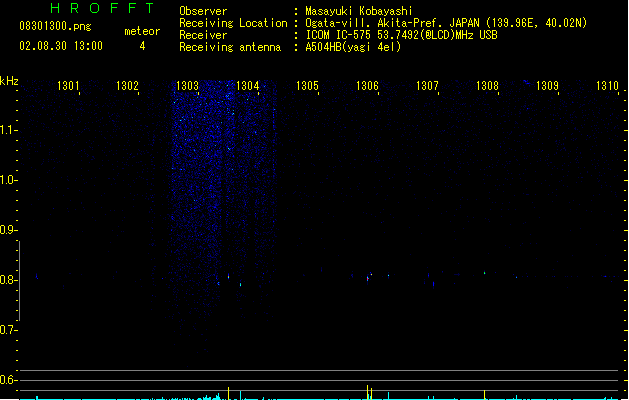The height and width of the screenshot is (400, 629).
Task: Select the file name 08301300.png
Action: click(x=55, y=26)
